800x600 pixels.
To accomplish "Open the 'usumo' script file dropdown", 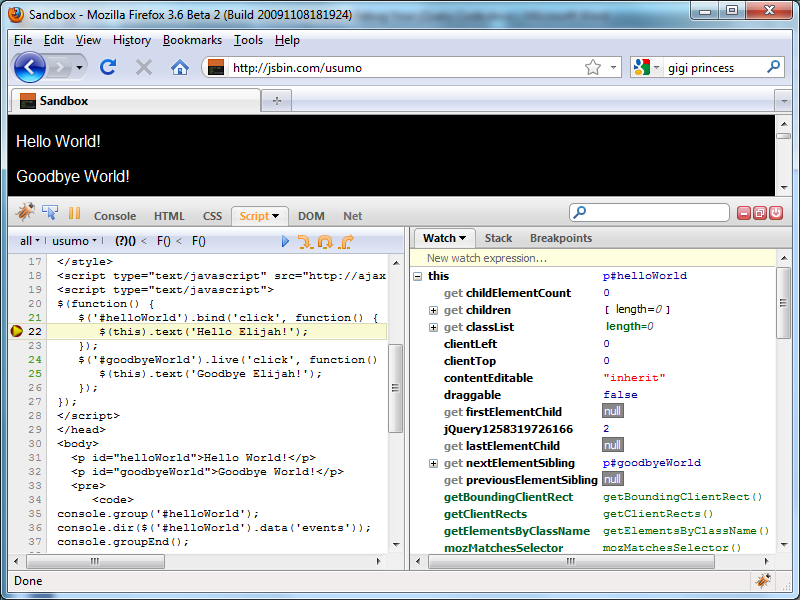I will point(74,241).
